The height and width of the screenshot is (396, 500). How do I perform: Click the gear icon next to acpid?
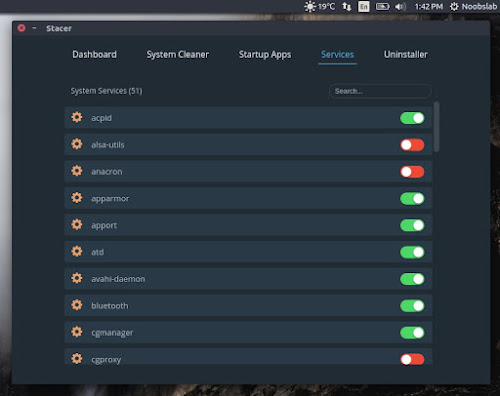[77, 117]
